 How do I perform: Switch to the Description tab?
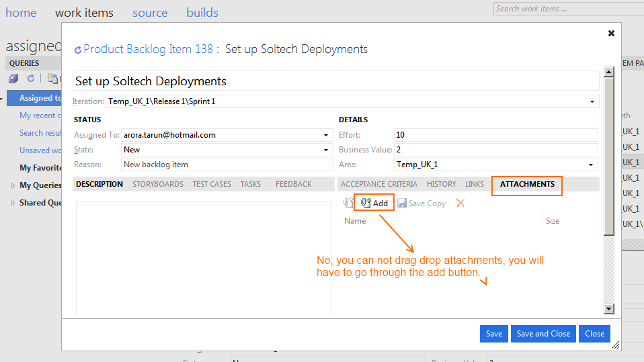click(99, 184)
